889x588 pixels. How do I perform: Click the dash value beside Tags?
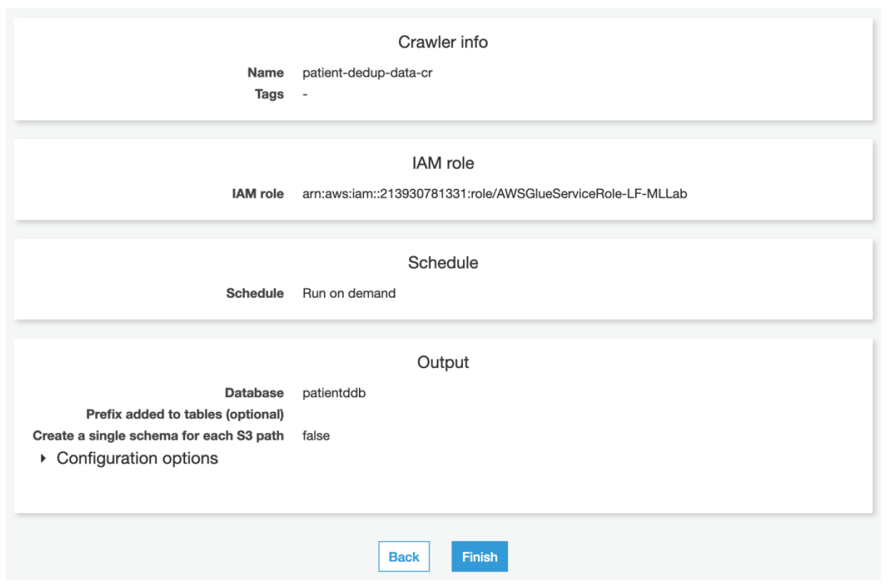pos(305,94)
